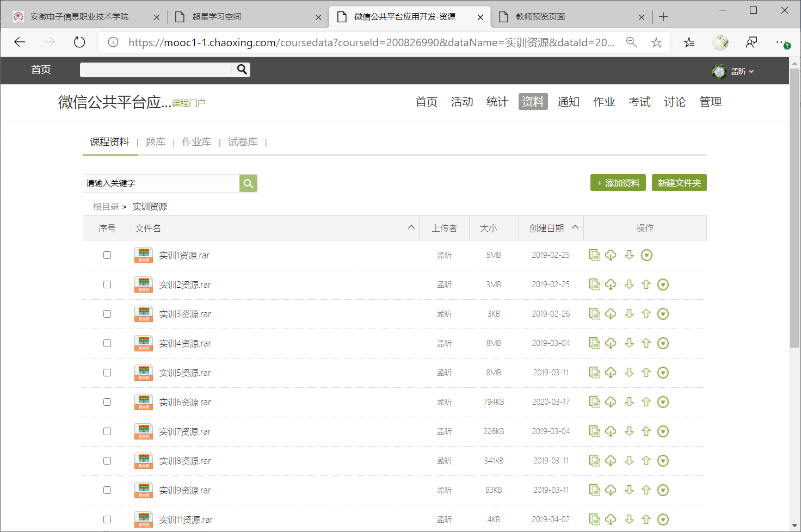Image resolution: width=801 pixels, height=532 pixels.
Task: Open the 作业 menu in course navigation
Action: [603, 102]
